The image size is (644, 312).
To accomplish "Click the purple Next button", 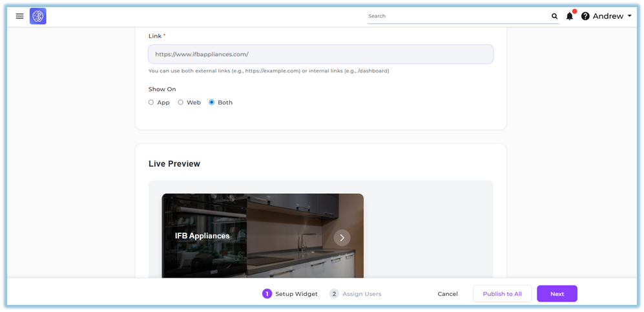I will pos(557,294).
